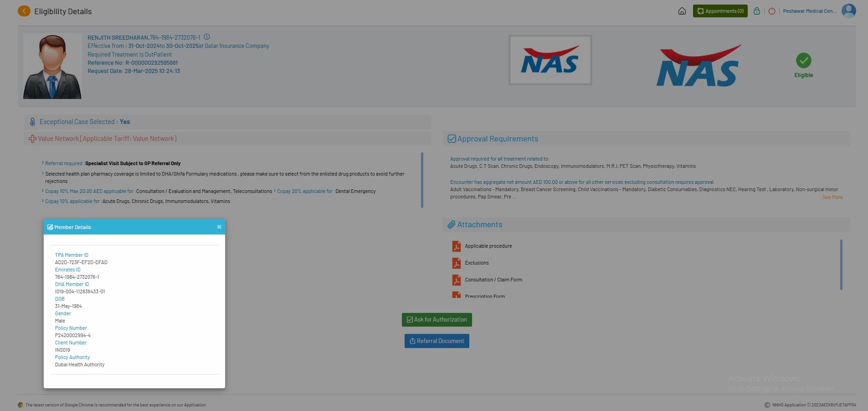Click the Policy Authority label

pyautogui.click(x=72, y=358)
